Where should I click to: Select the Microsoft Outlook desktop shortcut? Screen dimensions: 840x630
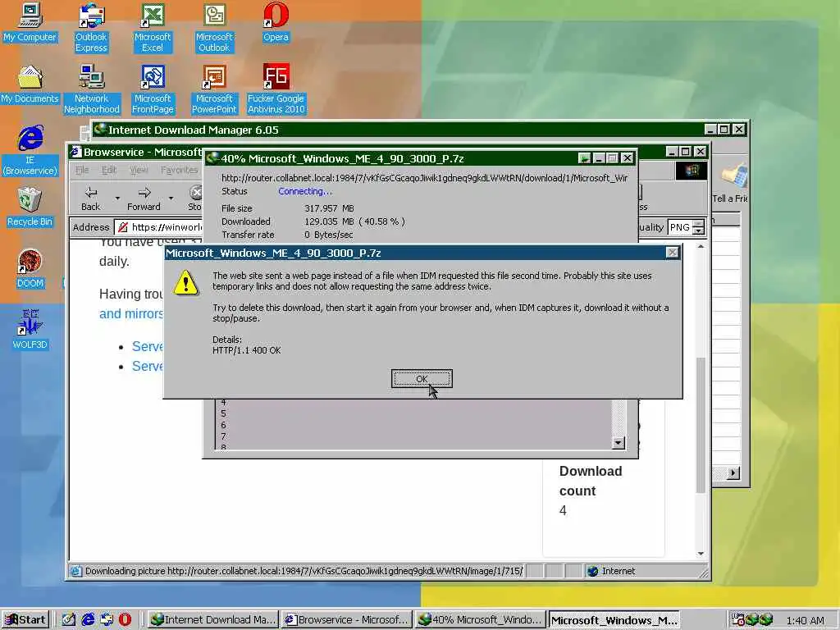pos(214,28)
